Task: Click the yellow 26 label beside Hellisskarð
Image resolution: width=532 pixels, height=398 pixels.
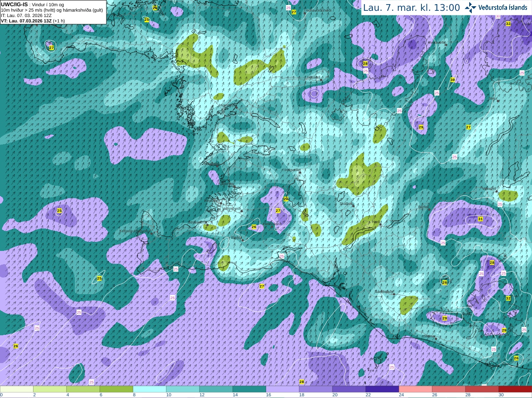Action: pos(254,227)
